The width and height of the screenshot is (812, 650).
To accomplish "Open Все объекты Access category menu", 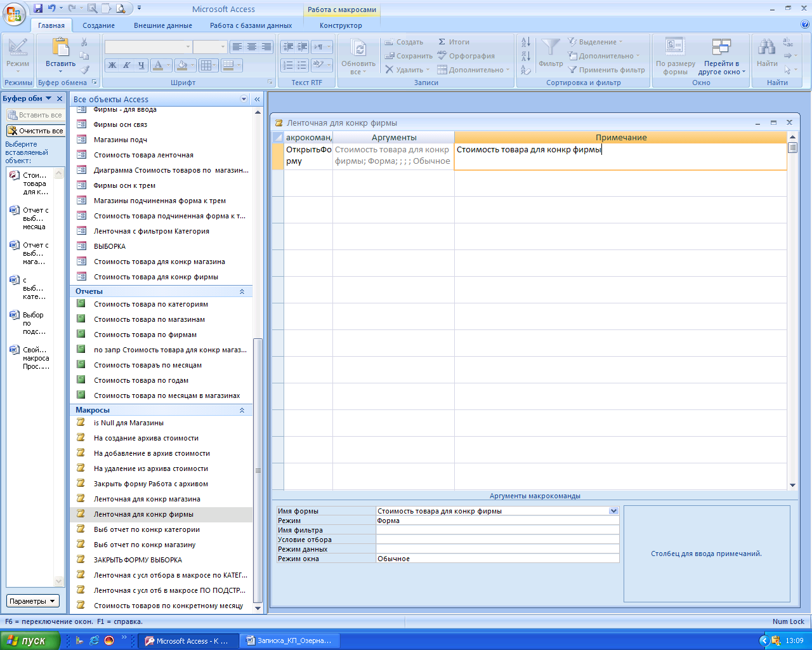I will [x=244, y=99].
